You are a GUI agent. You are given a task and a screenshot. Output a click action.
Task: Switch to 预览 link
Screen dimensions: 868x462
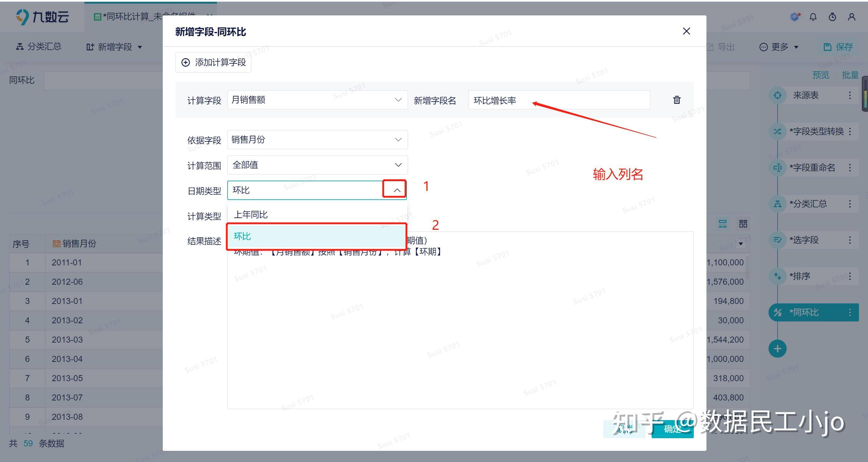click(x=820, y=75)
